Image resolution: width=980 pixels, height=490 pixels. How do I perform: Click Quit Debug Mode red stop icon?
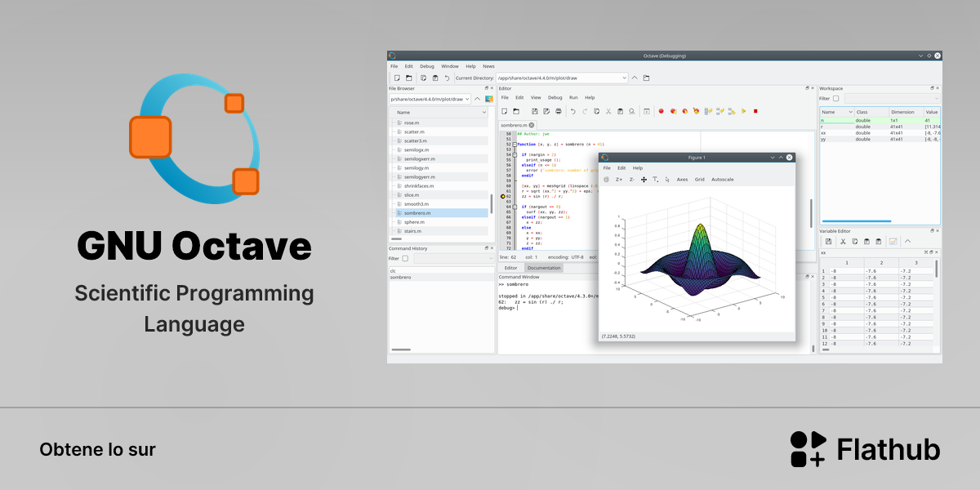(755, 111)
